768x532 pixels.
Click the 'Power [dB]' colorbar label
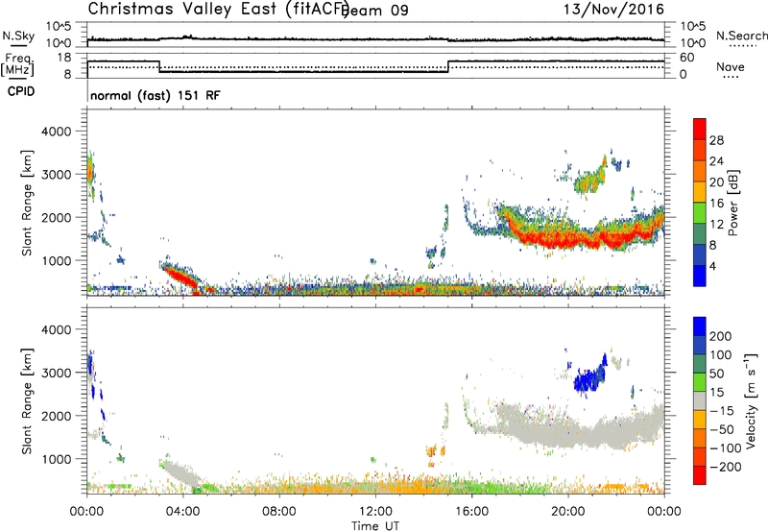(733, 203)
